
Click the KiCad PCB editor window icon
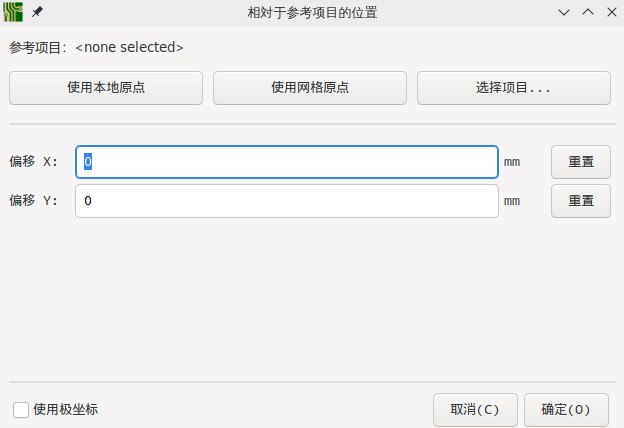[13, 12]
